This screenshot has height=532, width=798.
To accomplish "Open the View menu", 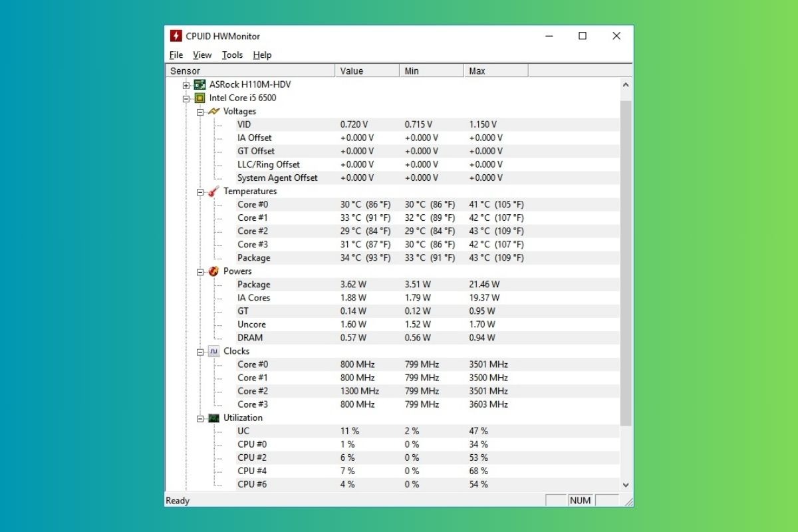I will (x=202, y=55).
